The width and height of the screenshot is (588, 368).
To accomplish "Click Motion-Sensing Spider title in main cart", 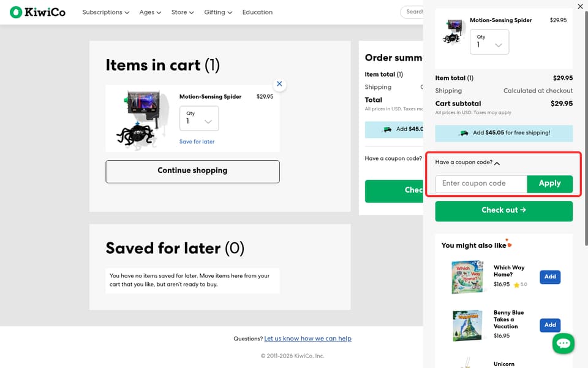I will coord(210,96).
